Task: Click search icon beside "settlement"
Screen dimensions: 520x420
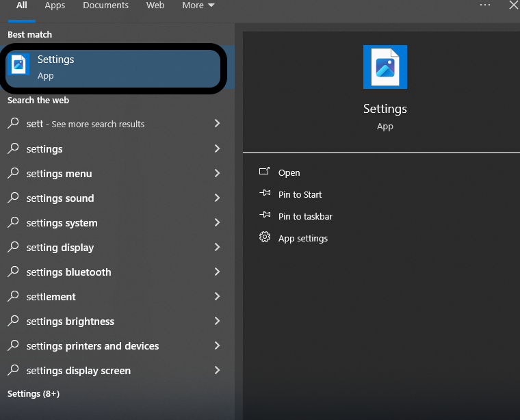Action: click(x=14, y=297)
